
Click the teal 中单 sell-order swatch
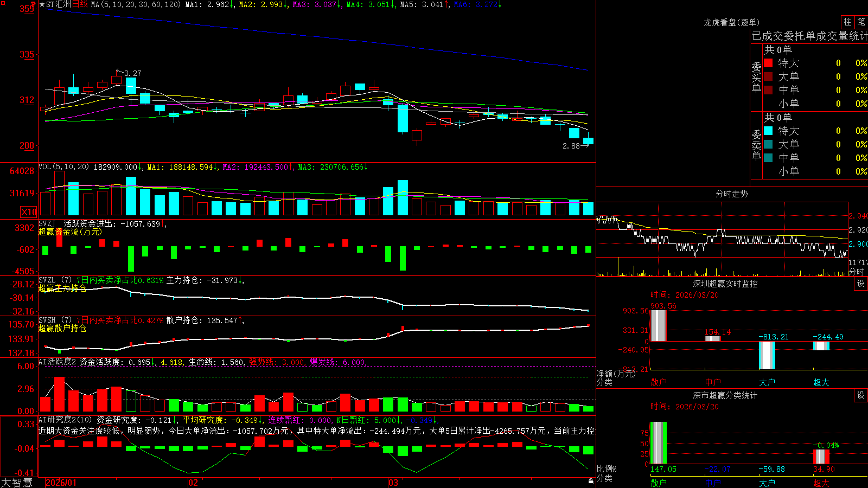pyautogui.click(x=768, y=158)
